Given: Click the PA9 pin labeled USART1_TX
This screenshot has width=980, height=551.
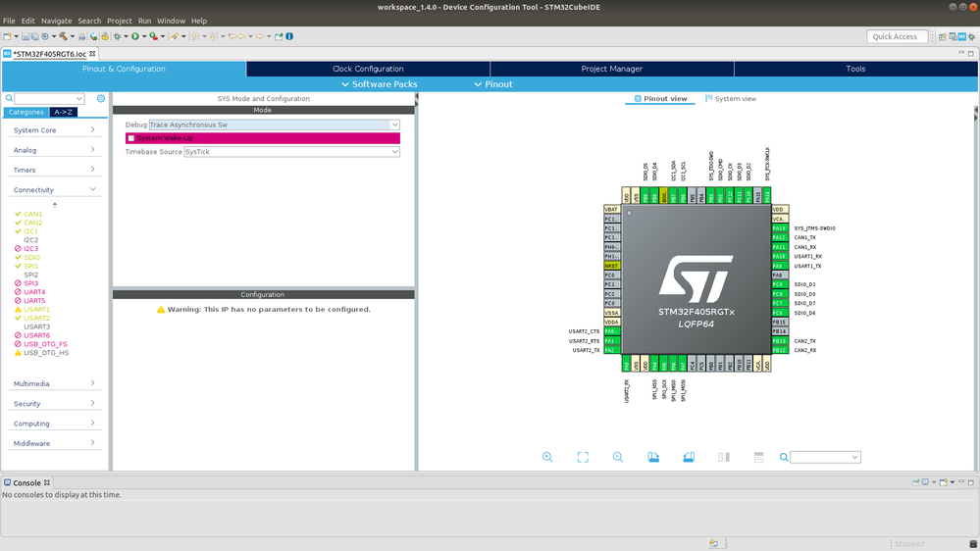Looking at the screenshot, I should (779, 266).
